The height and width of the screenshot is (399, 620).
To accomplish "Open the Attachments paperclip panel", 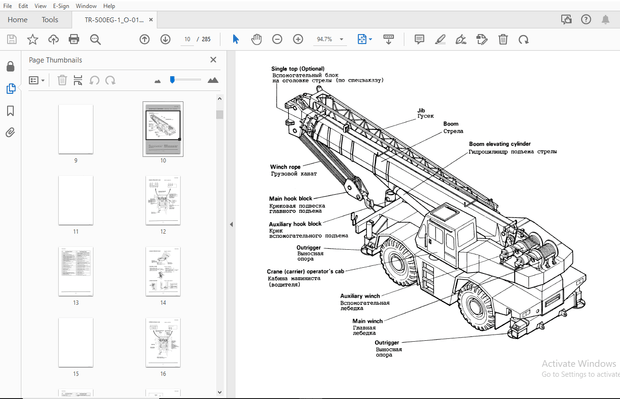I will click(11, 132).
